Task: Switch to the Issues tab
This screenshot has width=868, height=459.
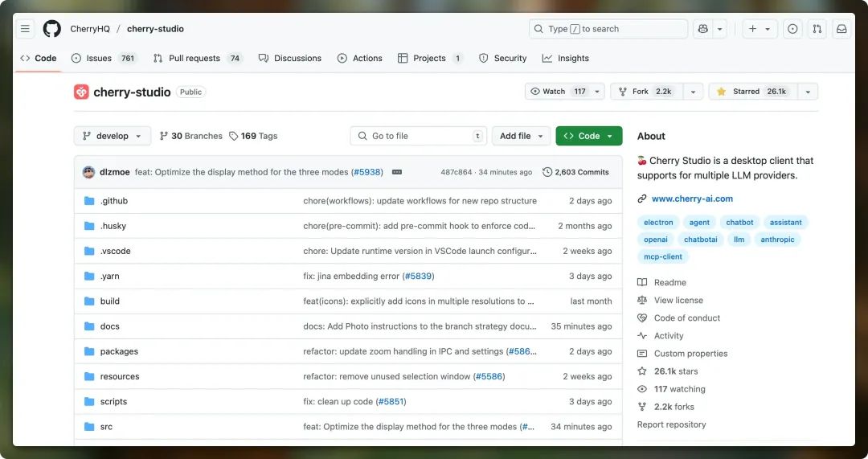Action: pos(104,58)
